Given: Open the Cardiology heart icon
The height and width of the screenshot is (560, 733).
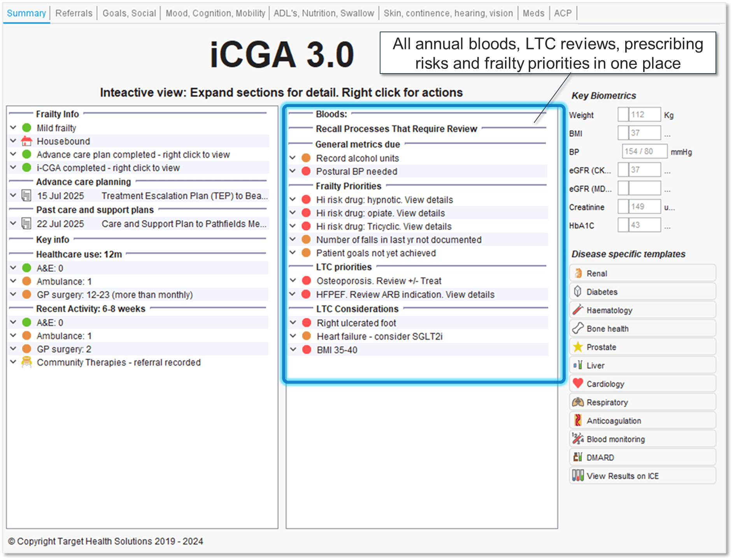Looking at the screenshot, I should [x=578, y=383].
